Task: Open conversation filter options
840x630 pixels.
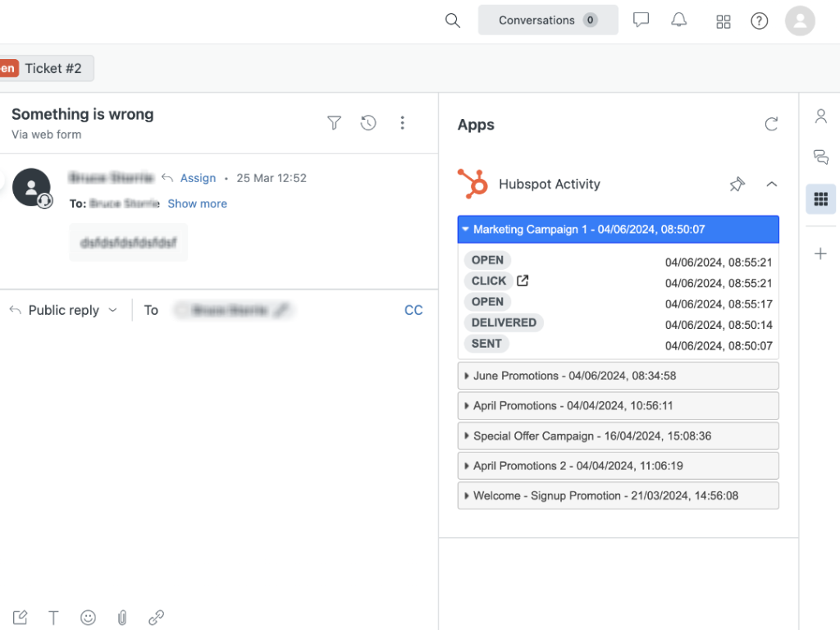Action: click(334, 122)
